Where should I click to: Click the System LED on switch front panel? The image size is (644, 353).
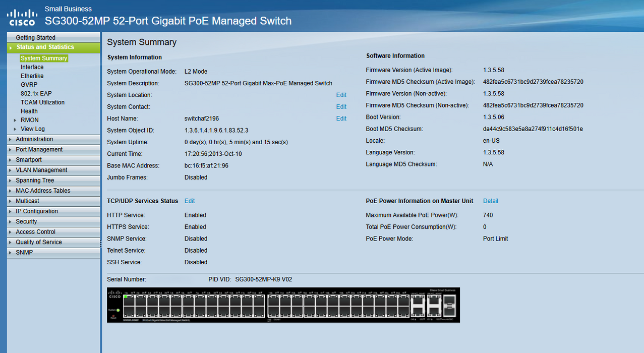(118, 310)
